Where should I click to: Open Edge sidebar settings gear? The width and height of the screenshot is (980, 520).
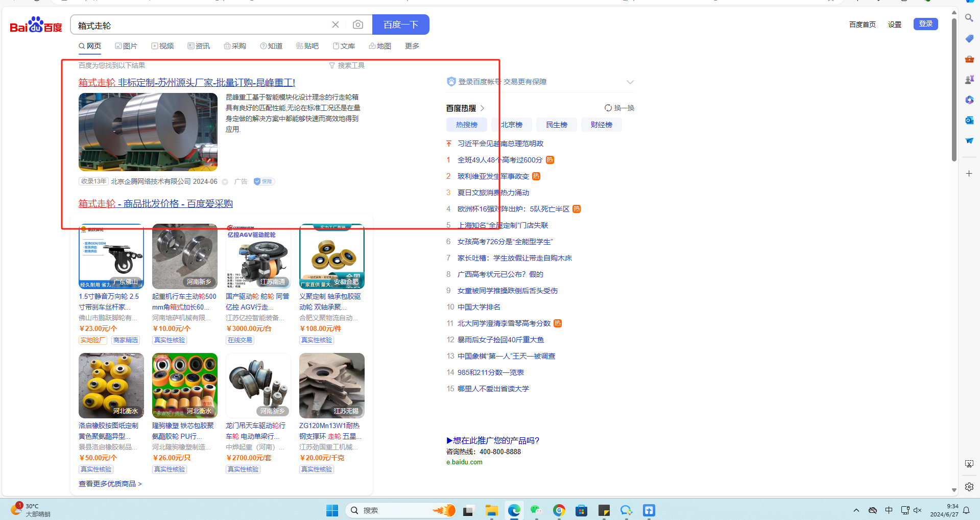tap(969, 487)
